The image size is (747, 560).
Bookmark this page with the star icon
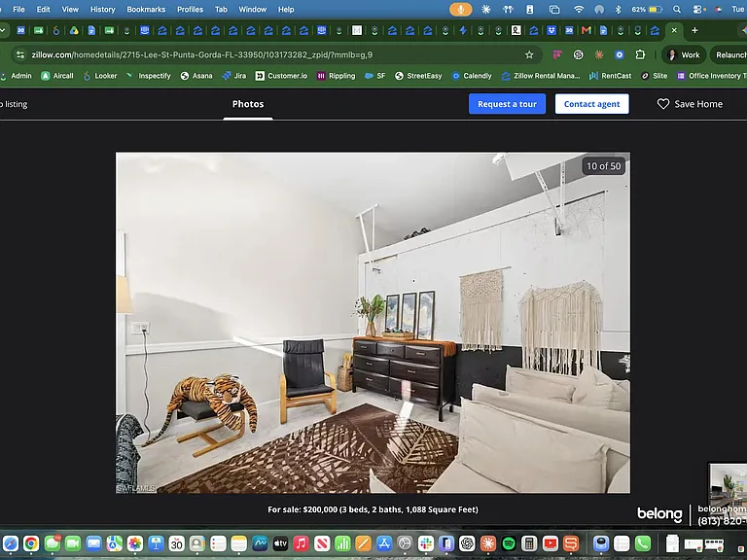(x=529, y=54)
